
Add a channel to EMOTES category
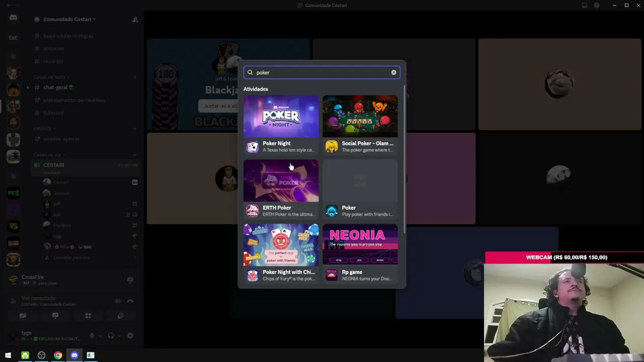(x=135, y=129)
